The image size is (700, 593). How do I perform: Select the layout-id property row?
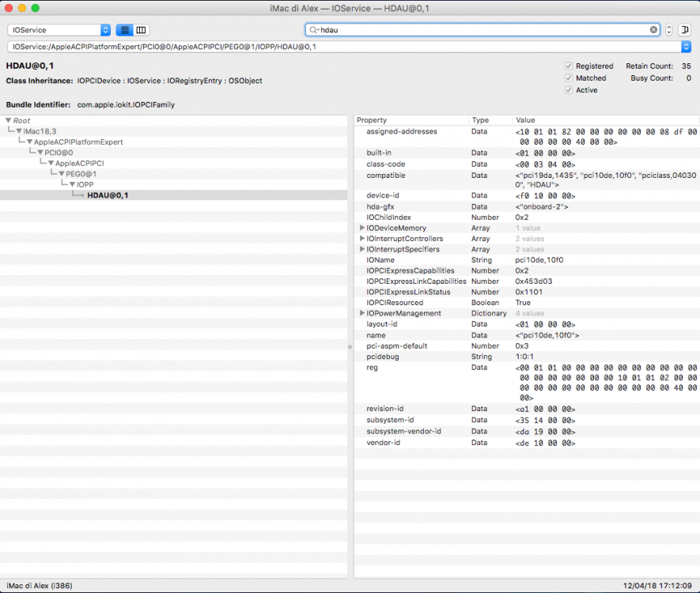point(527,324)
